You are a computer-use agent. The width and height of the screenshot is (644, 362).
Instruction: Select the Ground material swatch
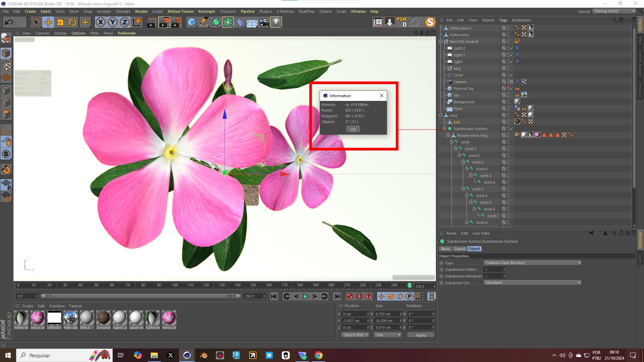pyautogui.click(x=103, y=318)
